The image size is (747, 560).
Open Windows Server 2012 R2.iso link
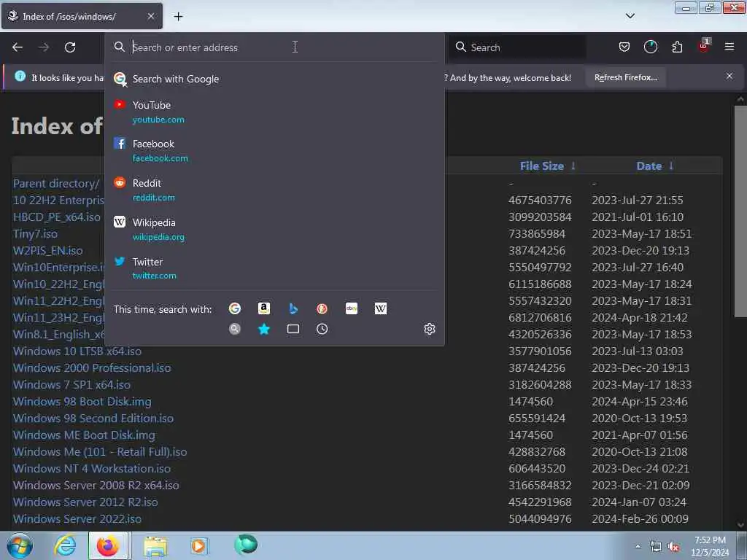click(x=85, y=502)
